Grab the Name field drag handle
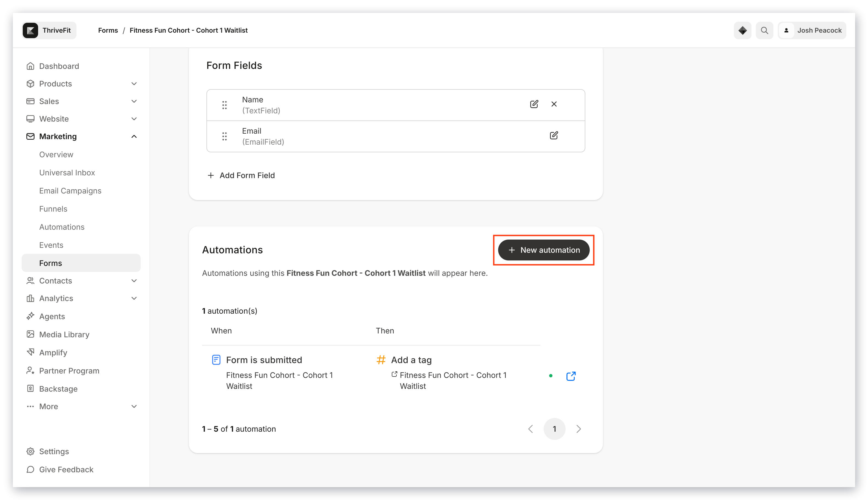The width and height of the screenshot is (868, 500). point(224,105)
